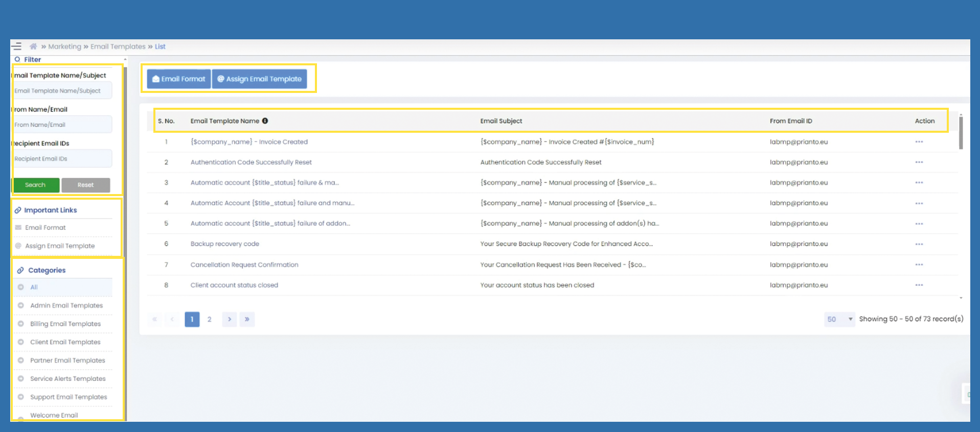Open Marketing in breadcrumb
The width and height of the screenshot is (980, 432).
tap(64, 46)
